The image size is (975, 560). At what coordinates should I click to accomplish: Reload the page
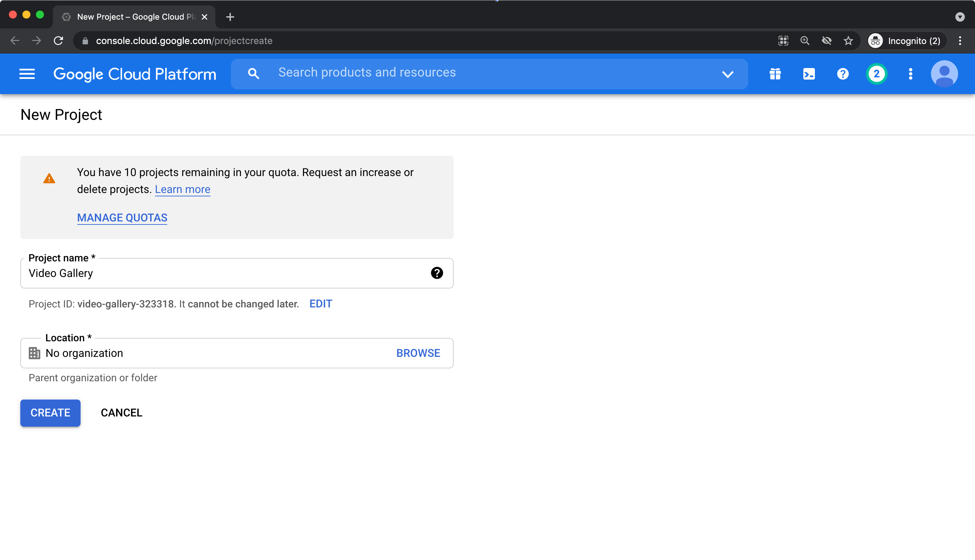tap(59, 41)
